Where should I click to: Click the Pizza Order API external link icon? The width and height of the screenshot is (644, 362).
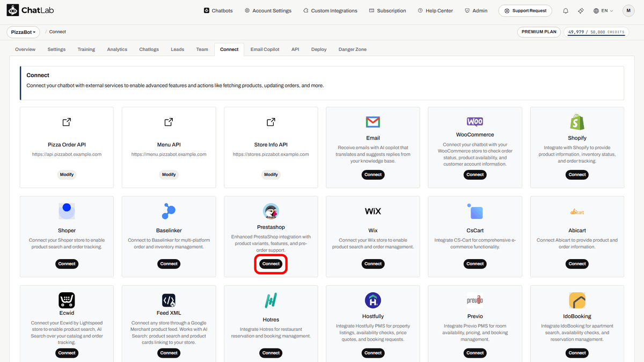pyautogui.click(x=67, y=122)
